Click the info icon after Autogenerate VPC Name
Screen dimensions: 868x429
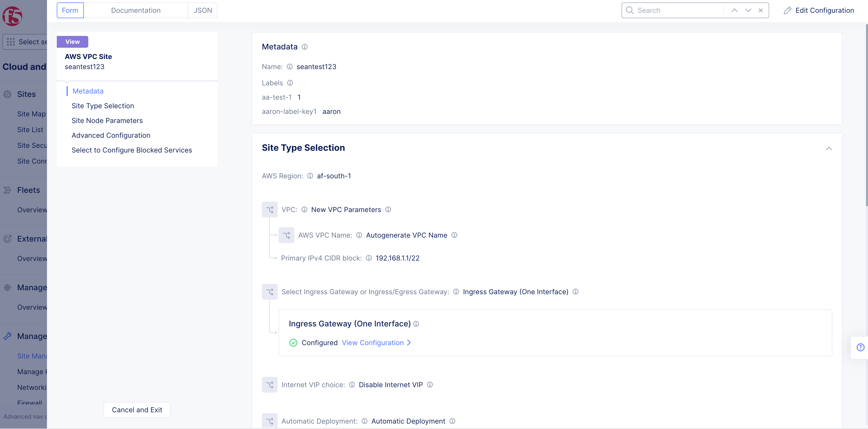[x=454, y=235]
